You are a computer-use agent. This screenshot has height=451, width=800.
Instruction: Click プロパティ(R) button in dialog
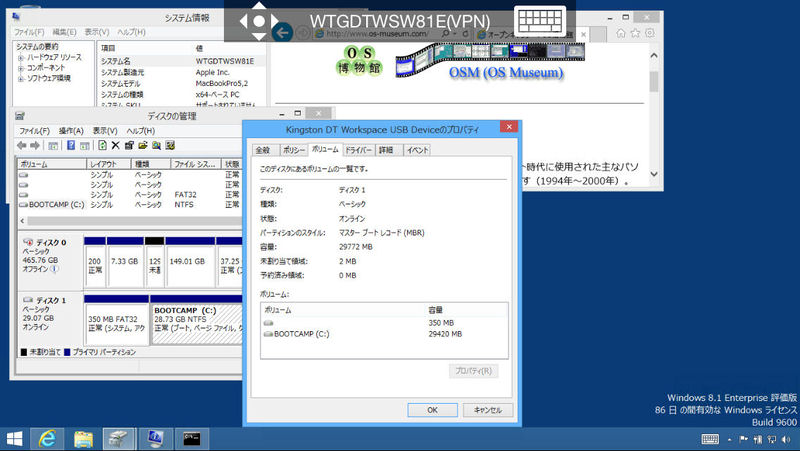pyautogui.click(x=473, y=371)
